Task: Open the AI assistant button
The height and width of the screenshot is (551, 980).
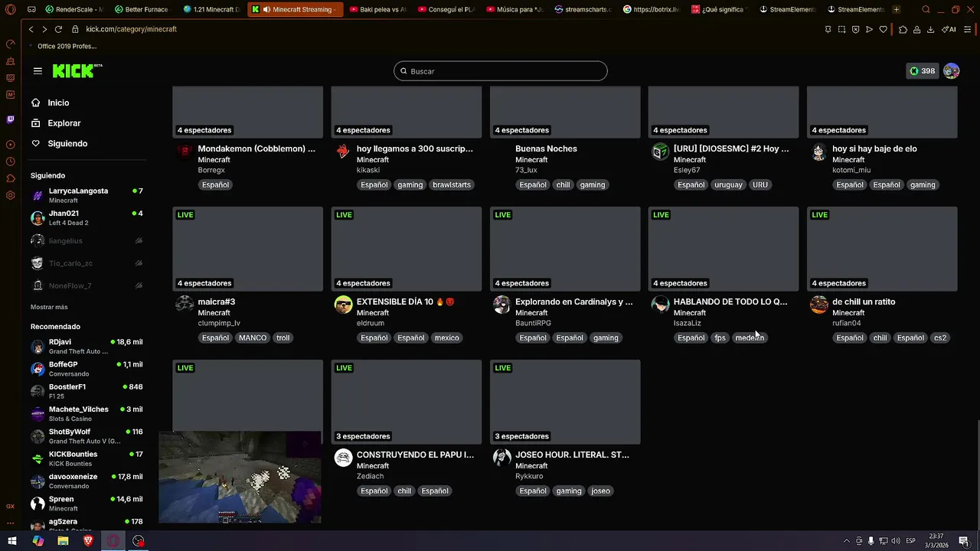Action: (949, 29)
